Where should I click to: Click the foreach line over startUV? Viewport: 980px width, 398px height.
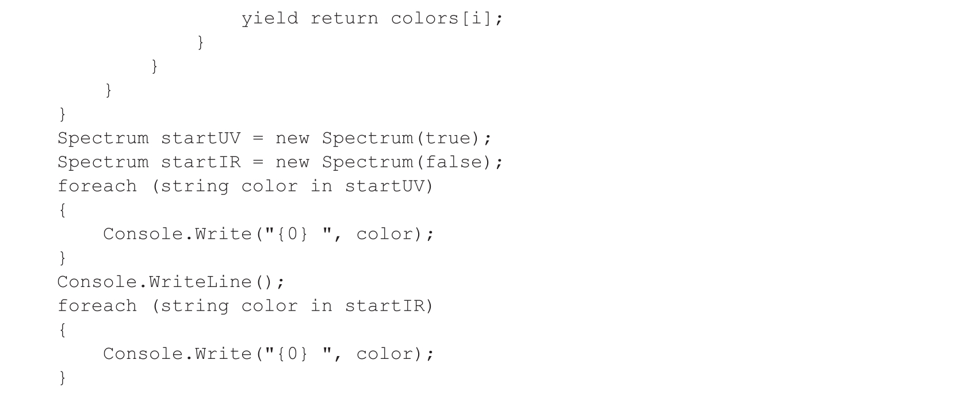pyautogui.click(x=246, y=187)
